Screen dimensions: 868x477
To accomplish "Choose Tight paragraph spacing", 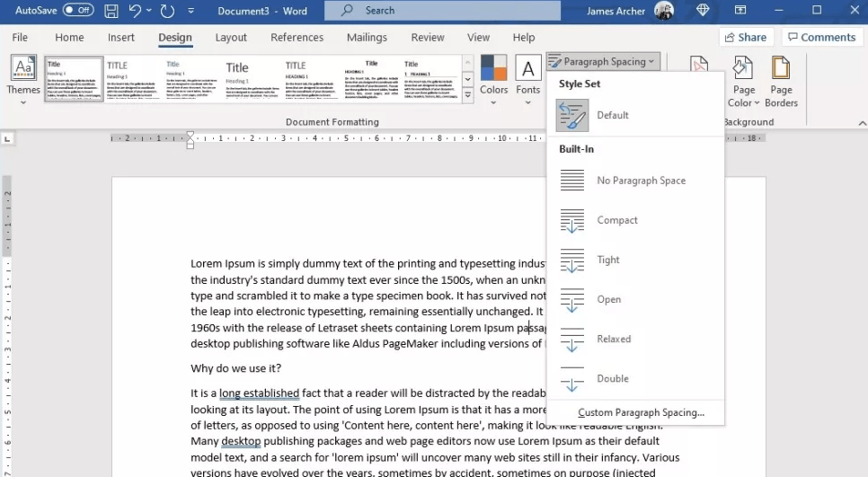I will click(635, 260).
